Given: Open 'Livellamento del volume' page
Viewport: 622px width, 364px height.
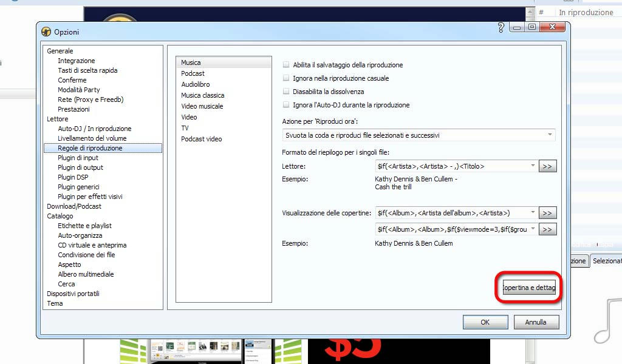Looking at the screenshot, I should [x=92, y=138].
